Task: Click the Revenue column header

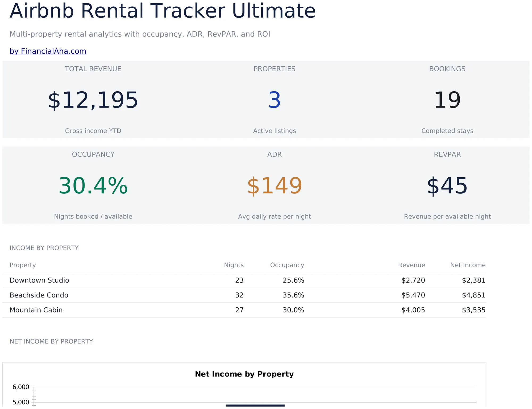Action: click(412, 265)
